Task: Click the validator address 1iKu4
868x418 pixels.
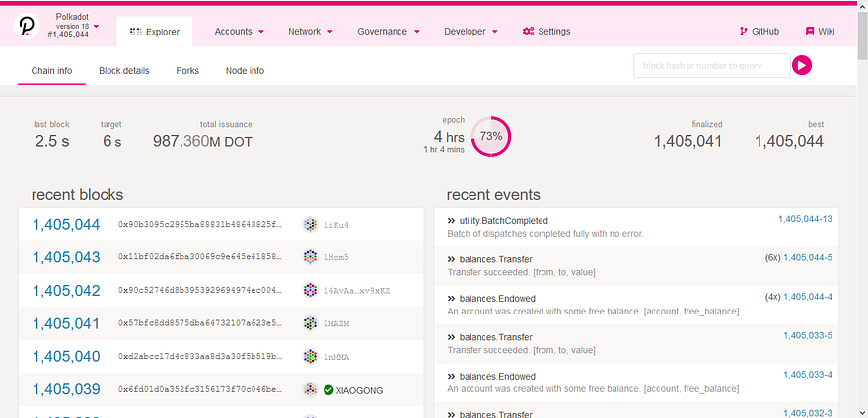Action: coord(336,225)
